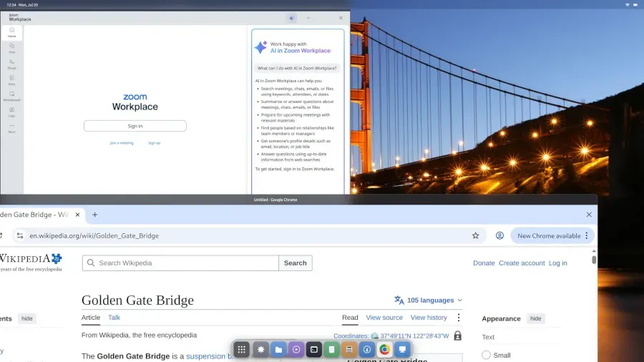Open a new tab with the plus button
Viewport: 644px width, 362px height.
95,215
